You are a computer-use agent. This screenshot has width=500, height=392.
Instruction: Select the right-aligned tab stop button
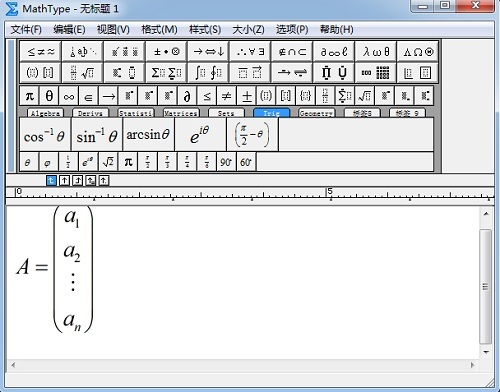(77, 181)
